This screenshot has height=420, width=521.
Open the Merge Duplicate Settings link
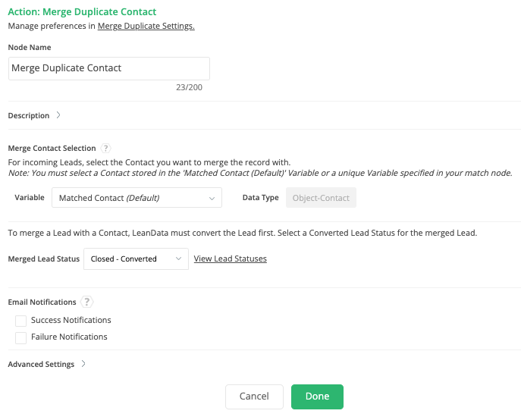click(x=146, y=26)
